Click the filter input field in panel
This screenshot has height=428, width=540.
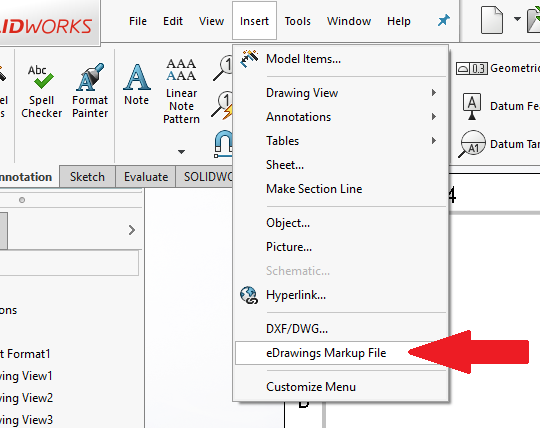(x=69, y=263)
